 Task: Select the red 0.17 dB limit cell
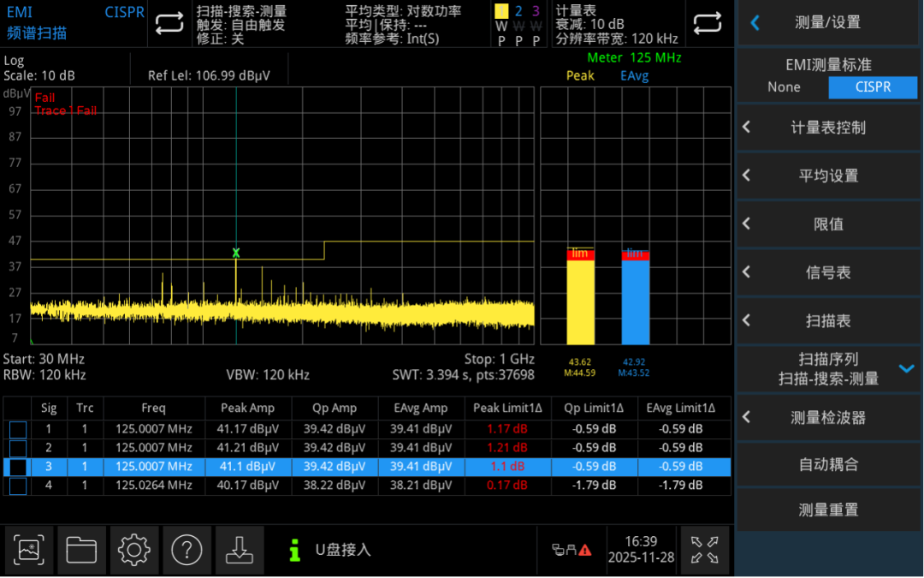point(507,486)
